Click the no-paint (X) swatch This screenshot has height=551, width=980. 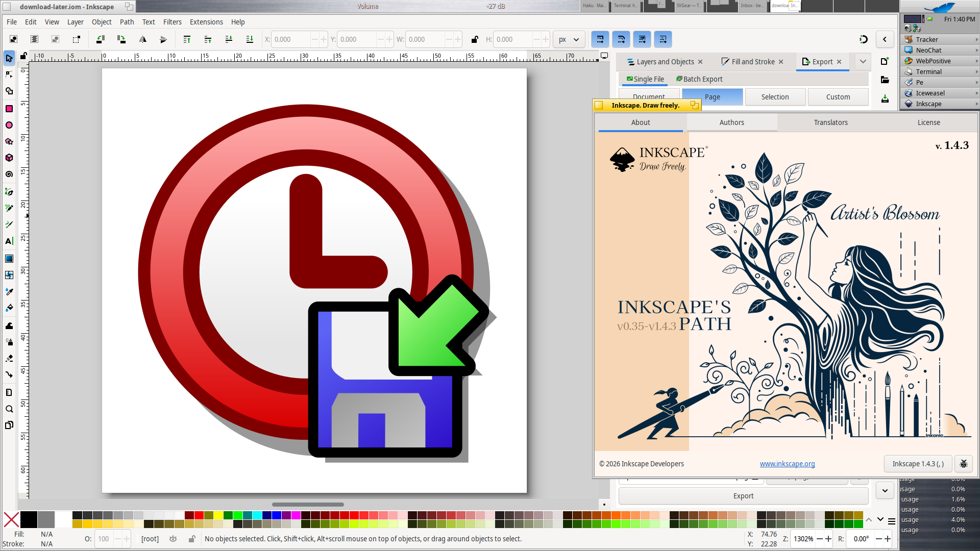click(x=11, y=519)
